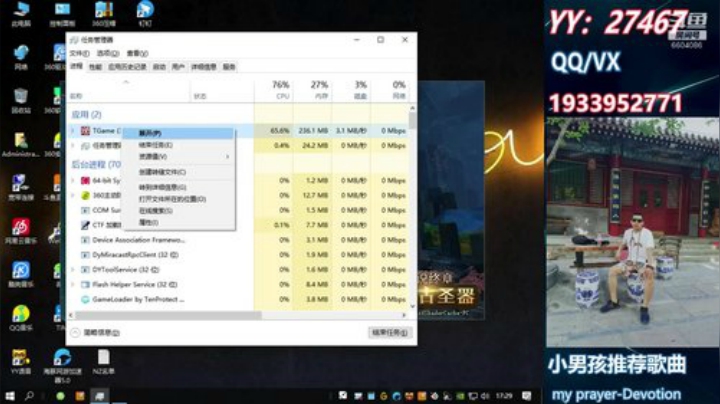Switch to the App history tab
This screenshot has width=720, height=404.
(127, 67)
